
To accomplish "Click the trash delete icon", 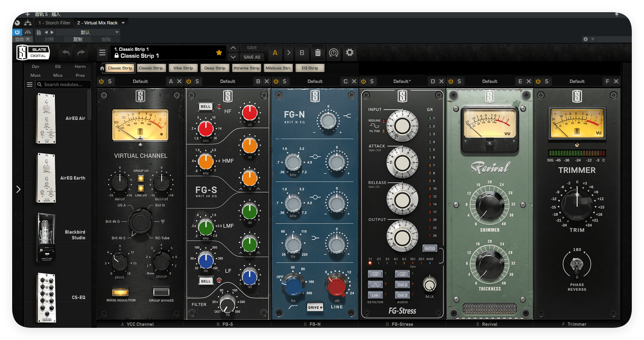I will (318, 53).
